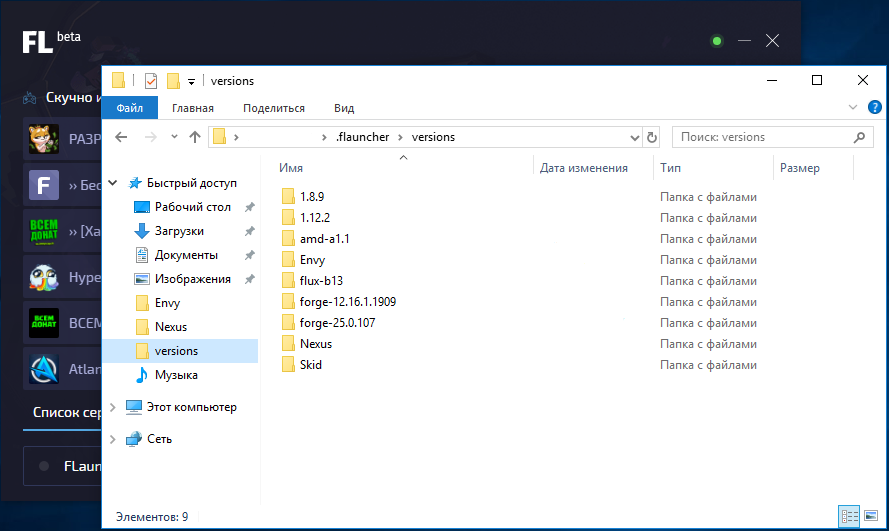The image size is (889, 531).
Task: Click the Properties checkmark icon in title bar
Action: point(151,81)
